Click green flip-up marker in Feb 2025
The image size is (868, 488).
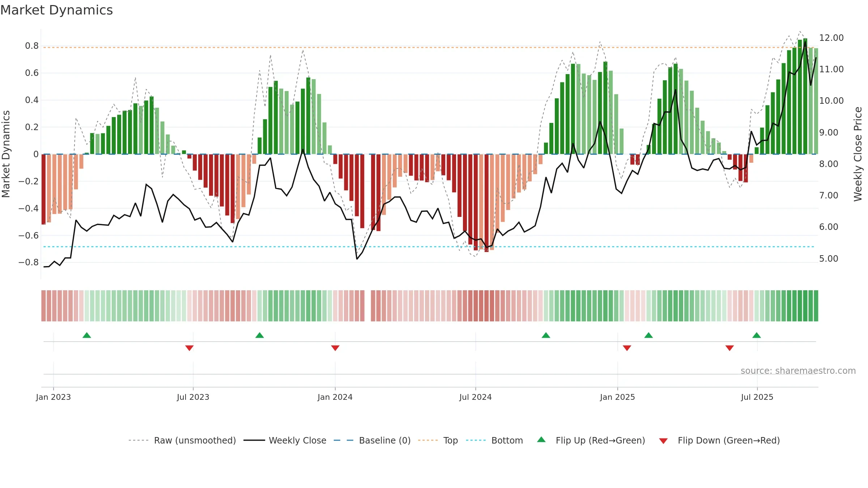coord(648,335)
